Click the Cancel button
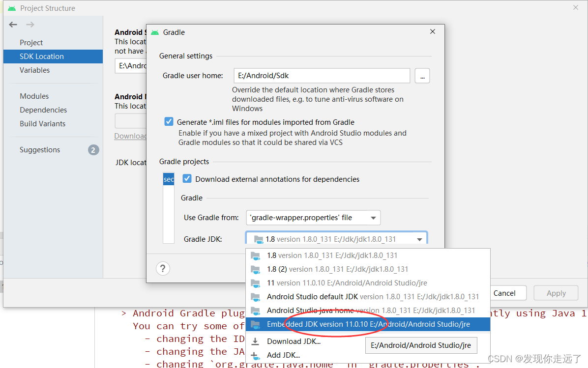This screenshot has width=588, height=368. (504, 293)
